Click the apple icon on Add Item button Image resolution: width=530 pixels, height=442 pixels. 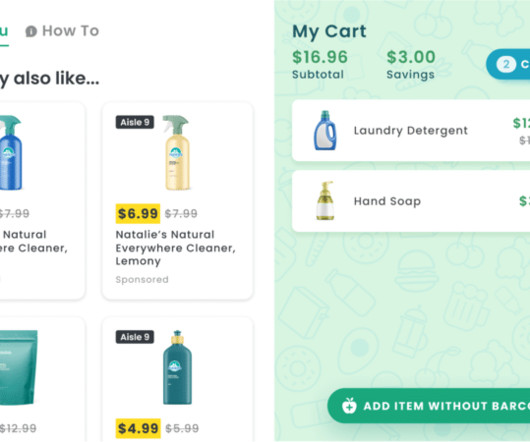point(349,406)
